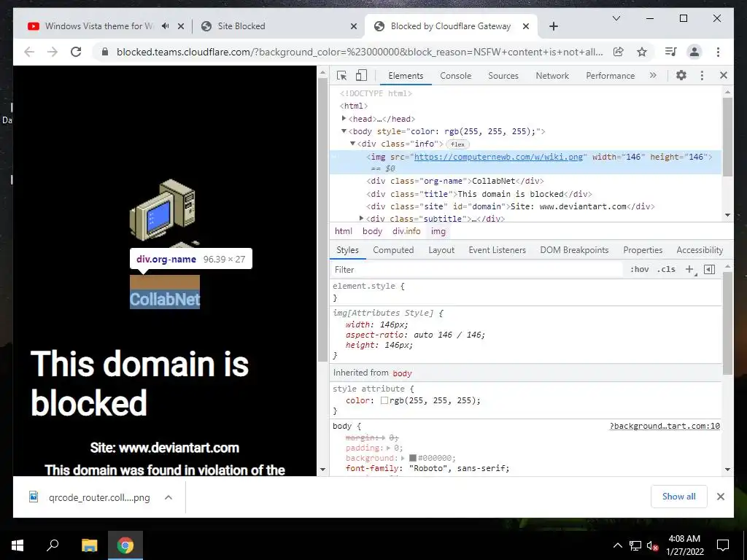The height and width of the screenshot is (560, 747).
Task: Show hidden system tray icons
Action: 617,545
